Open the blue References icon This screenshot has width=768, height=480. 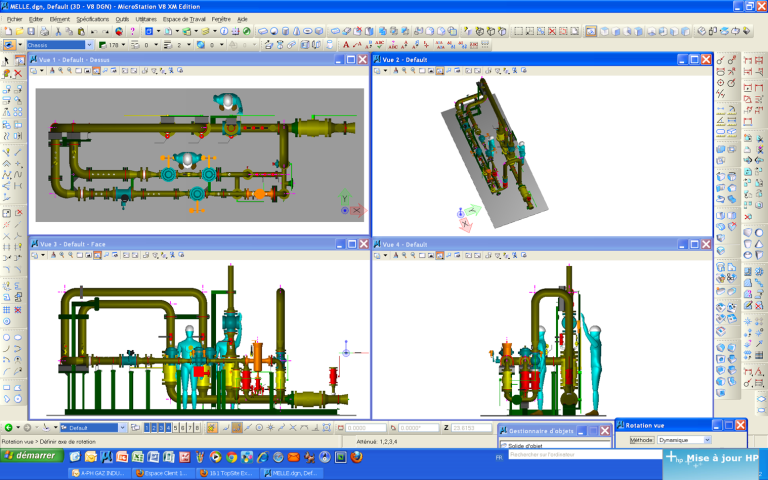click(149, 31)
